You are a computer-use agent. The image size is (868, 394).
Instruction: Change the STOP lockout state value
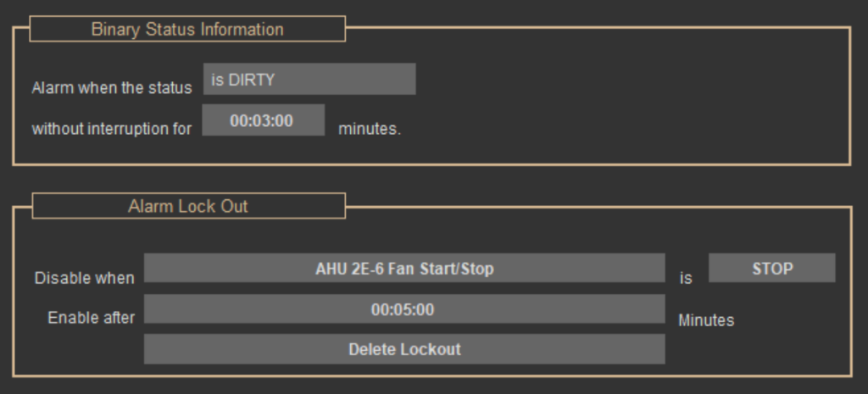[x=771, y=269]
